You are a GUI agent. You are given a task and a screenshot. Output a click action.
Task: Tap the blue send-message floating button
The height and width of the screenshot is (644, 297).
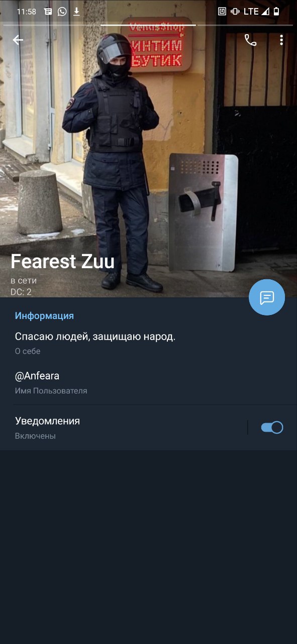tap(267, 297)
